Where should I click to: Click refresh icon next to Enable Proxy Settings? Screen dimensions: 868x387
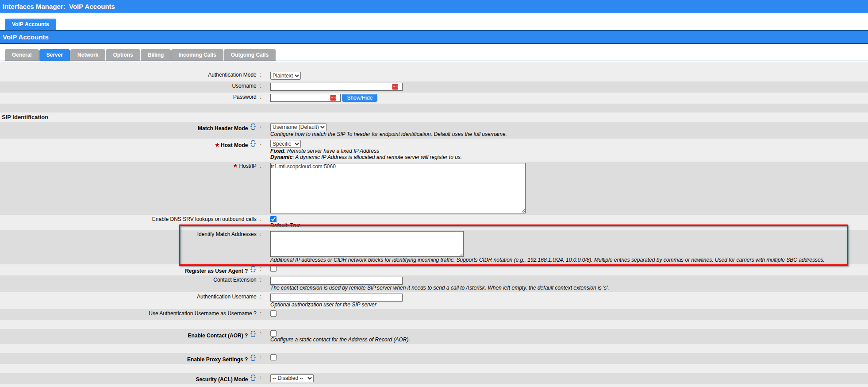point(253,358)
